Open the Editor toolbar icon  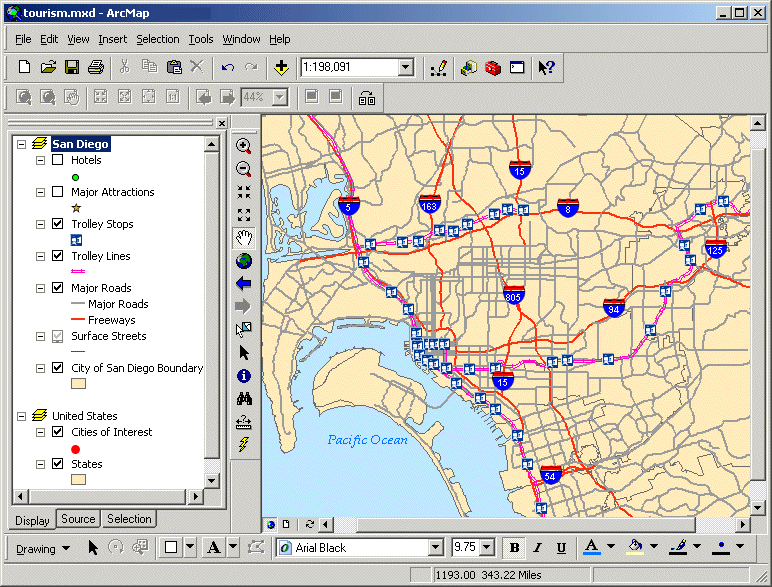(438, 67)
